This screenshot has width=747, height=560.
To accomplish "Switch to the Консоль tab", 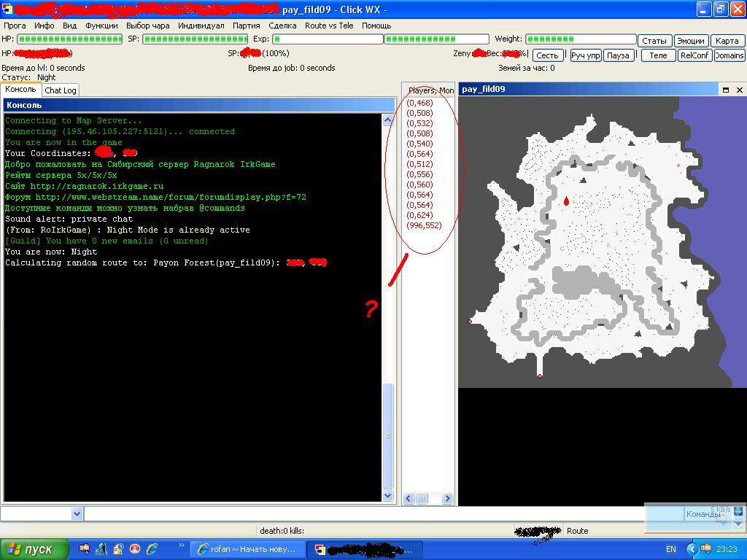I will 20,89.
